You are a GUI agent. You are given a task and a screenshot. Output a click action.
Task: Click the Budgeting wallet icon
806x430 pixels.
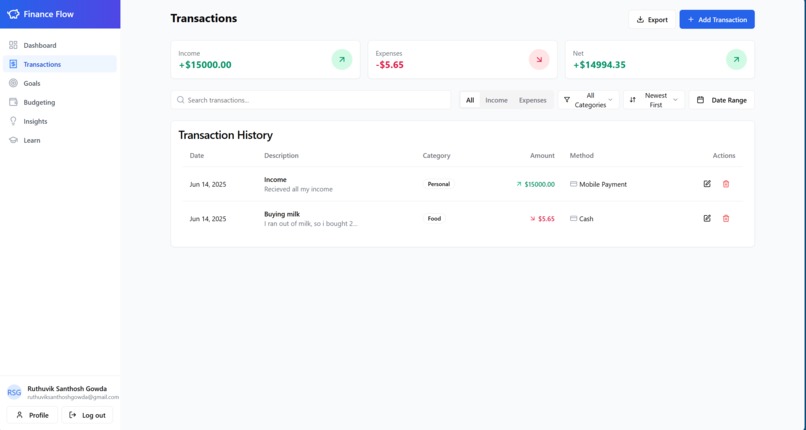pos(13,102)
